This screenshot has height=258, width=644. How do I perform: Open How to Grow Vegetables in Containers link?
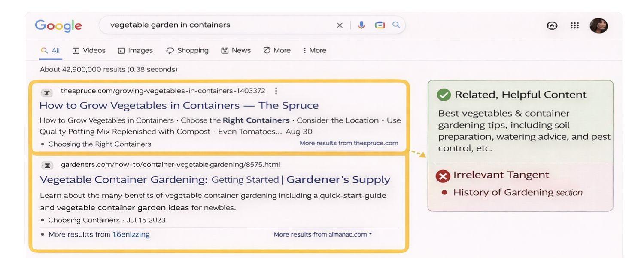click(179, 106)
